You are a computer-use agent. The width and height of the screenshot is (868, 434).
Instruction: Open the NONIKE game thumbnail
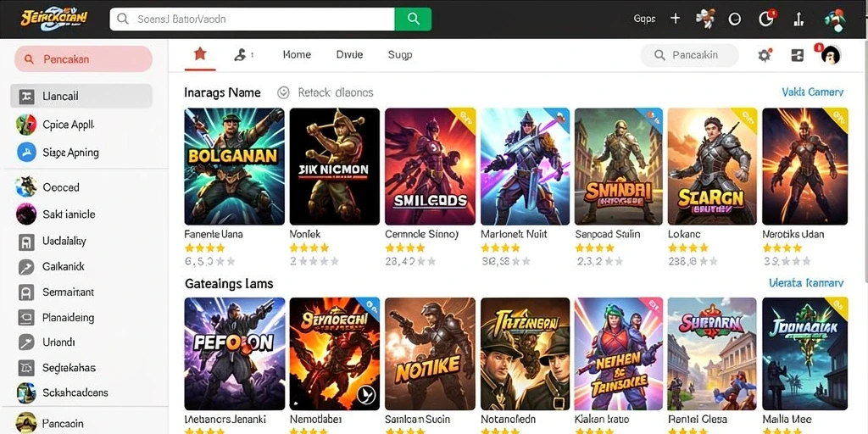pyautogui.click(x=430, y=353)
